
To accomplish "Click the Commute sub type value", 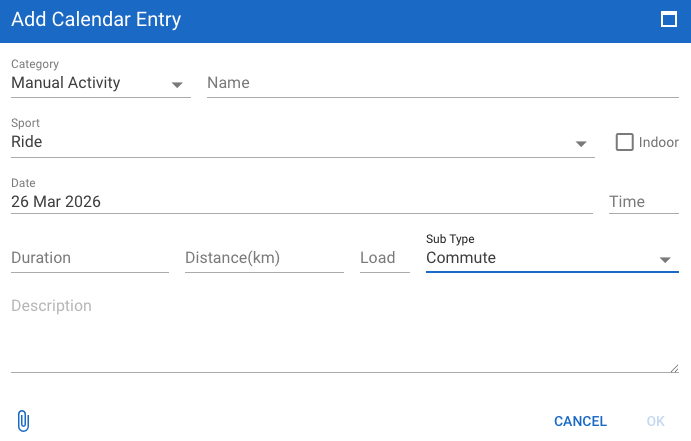I will [x=461, y=258].
